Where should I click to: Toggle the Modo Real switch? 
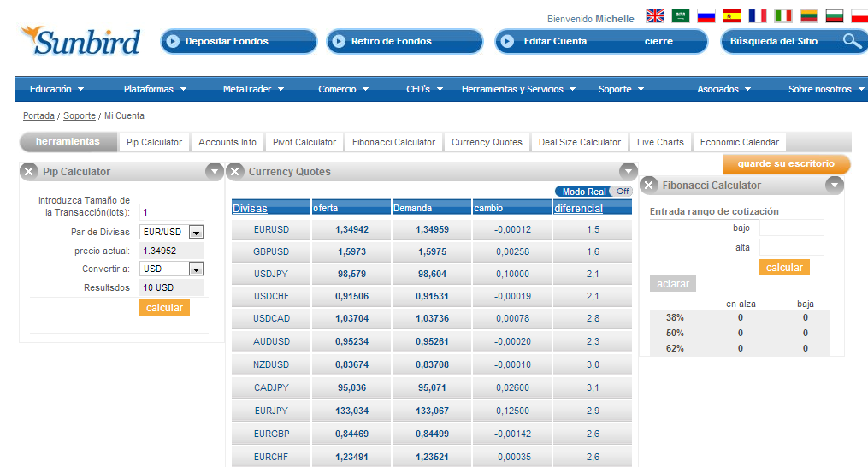621,192
